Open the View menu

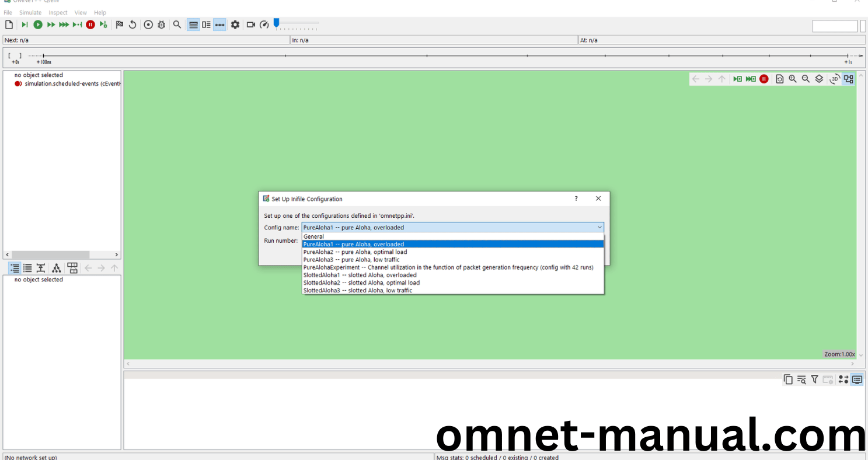tap(81, 12)
